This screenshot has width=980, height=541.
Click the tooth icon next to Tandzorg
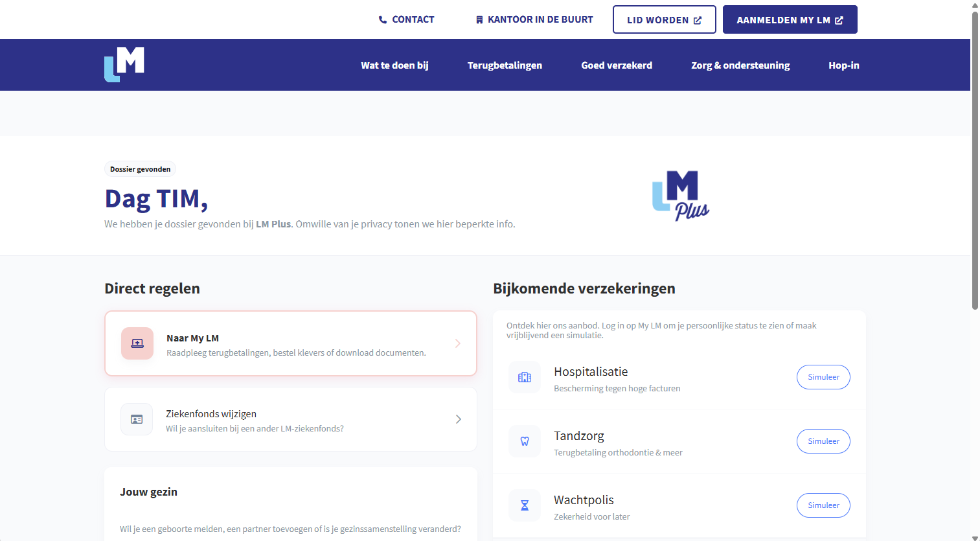tap(525, 441)
